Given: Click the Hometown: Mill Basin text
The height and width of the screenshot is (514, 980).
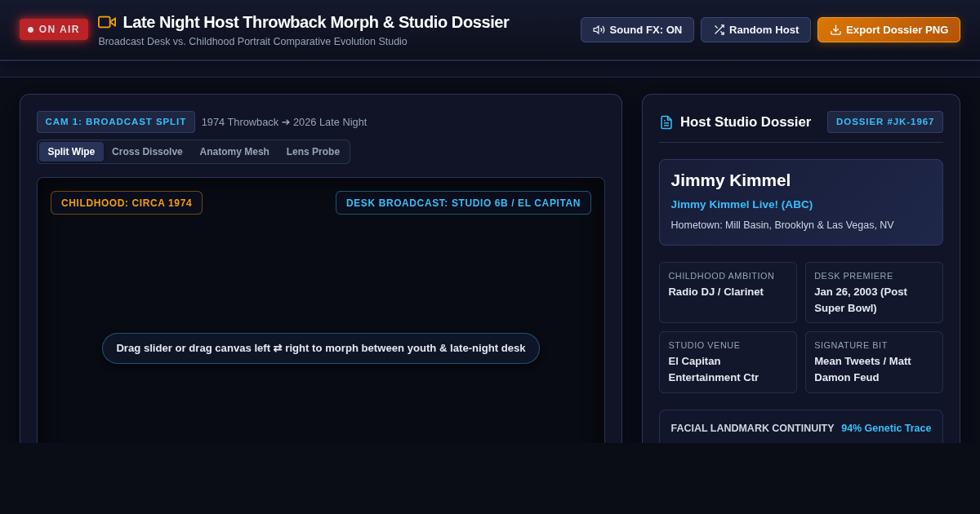Looking at the screenshot, I should click(782, 225).
